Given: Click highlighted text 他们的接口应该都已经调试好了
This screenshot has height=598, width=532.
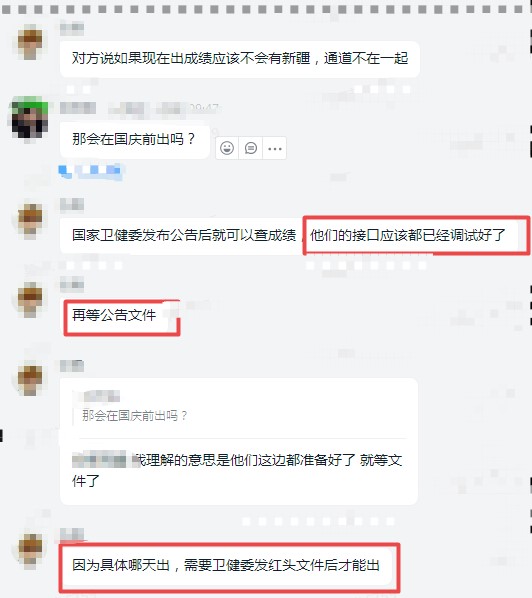Looking at the screenshot, I should [x=408, y=235].
